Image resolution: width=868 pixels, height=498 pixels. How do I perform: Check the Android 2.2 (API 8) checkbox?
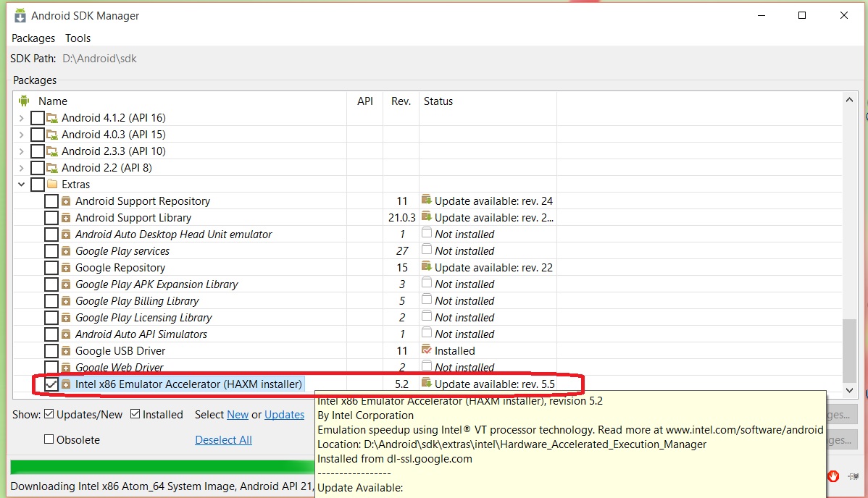(38, 168)
